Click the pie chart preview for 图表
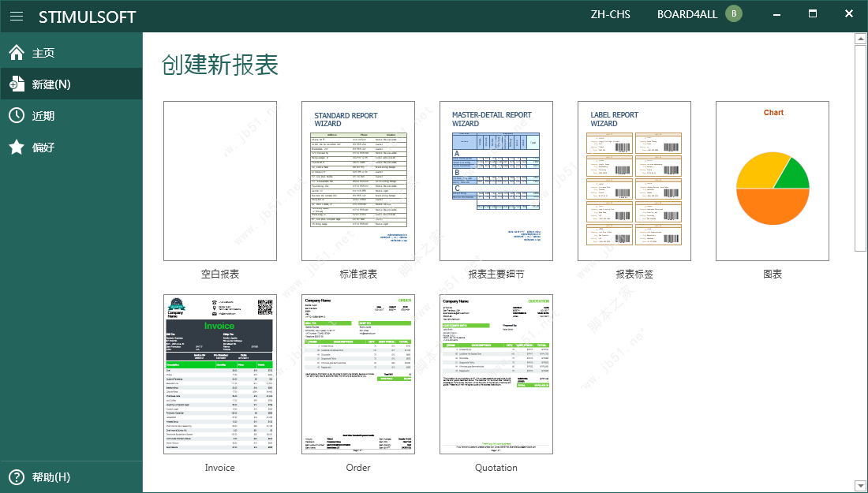Viewport: 868px width, 493px height. (772, 181)
